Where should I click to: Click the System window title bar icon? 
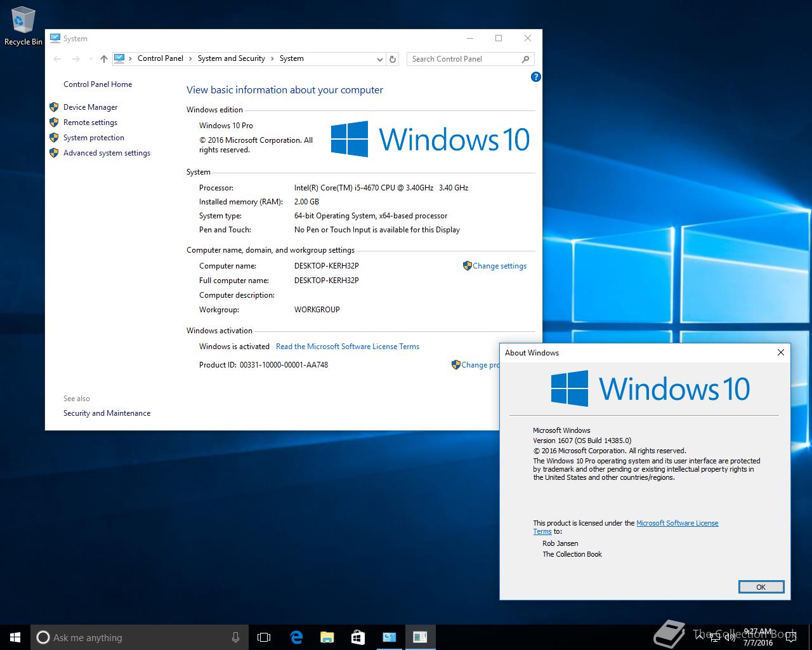pos(55,39)
